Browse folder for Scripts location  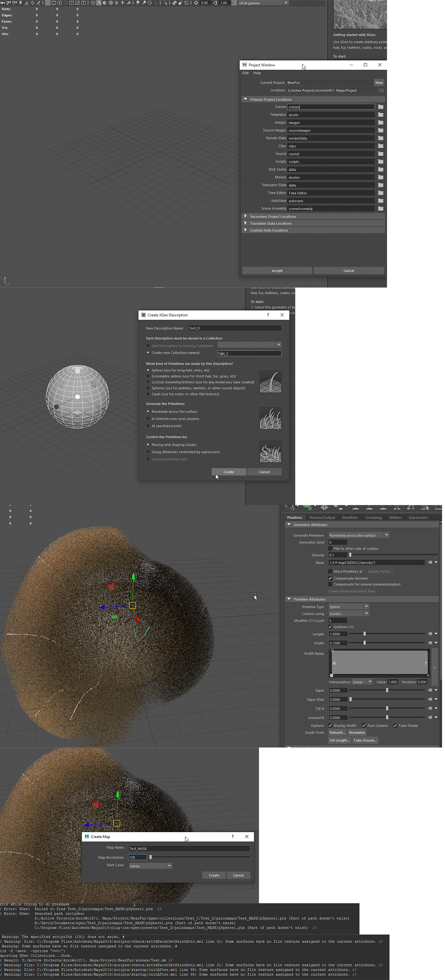(381, 162)
